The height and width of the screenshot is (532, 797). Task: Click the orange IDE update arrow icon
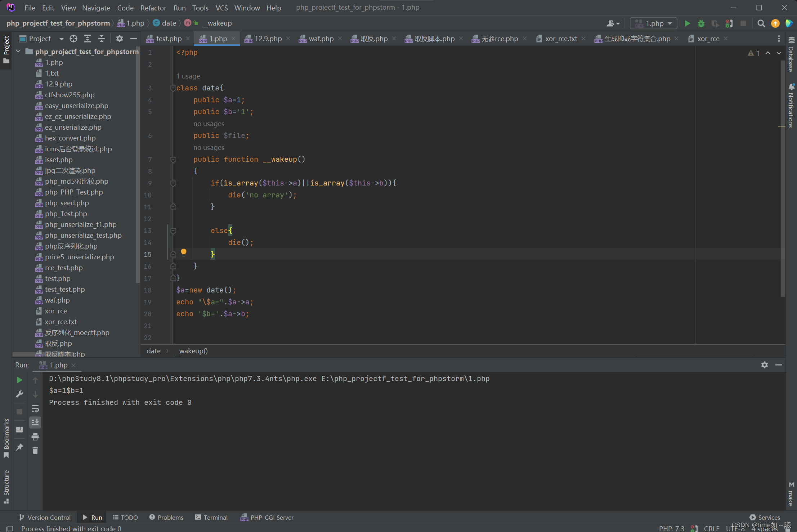(x=775, y=23)
